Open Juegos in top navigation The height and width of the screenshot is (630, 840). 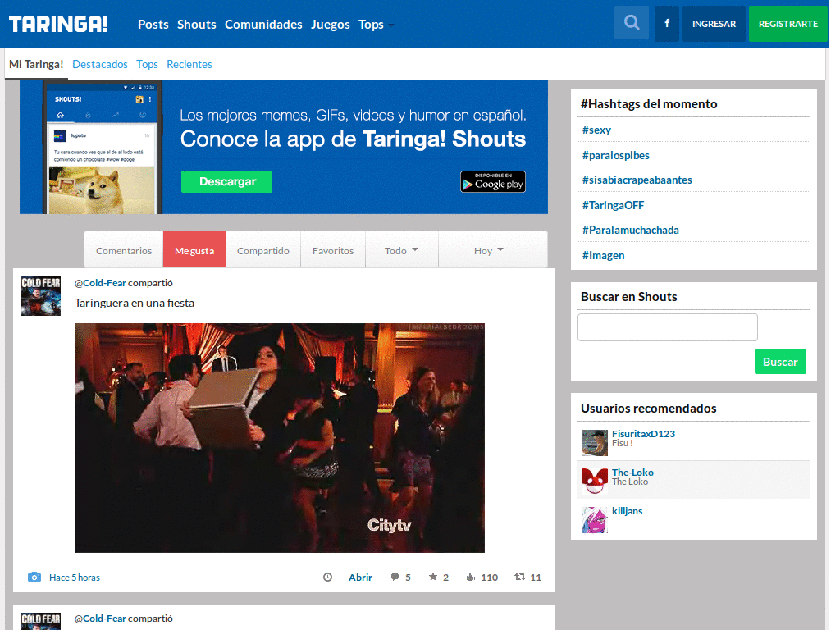point(330,25)
